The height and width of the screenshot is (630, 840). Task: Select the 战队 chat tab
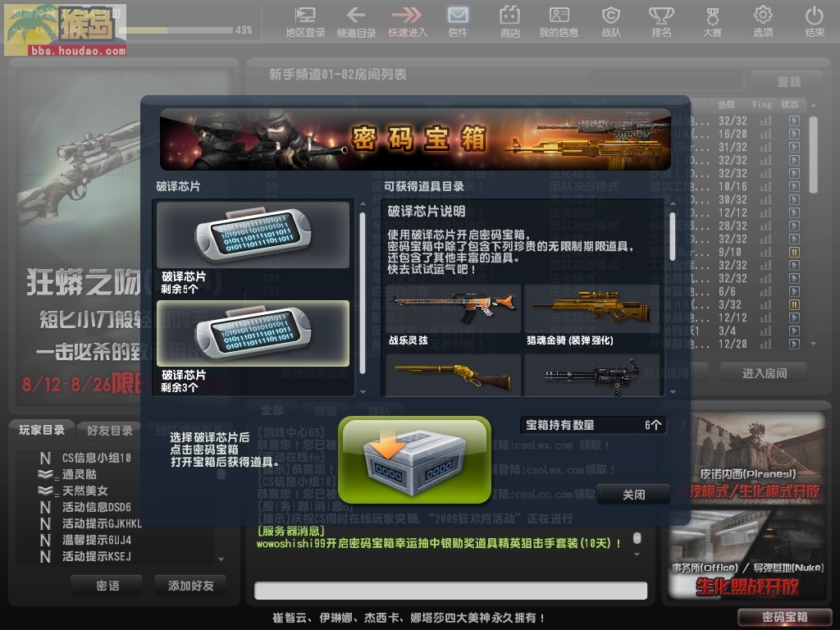(379, 410)
